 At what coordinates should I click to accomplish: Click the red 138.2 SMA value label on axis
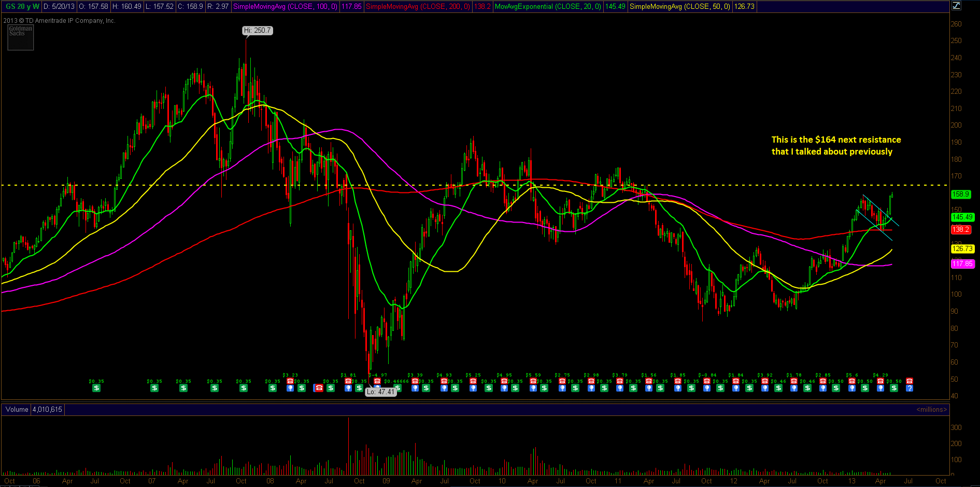[x=961, y=229]
